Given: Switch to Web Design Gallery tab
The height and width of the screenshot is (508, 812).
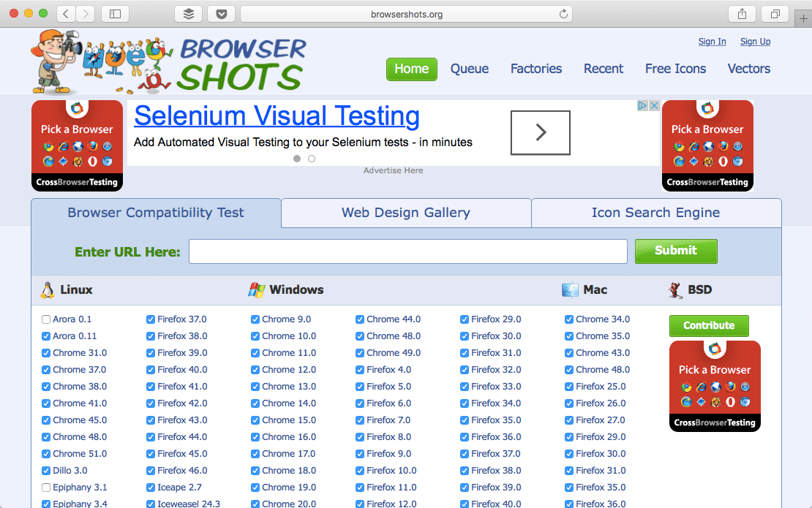Looking at the screenshot, I should [406, 213].
